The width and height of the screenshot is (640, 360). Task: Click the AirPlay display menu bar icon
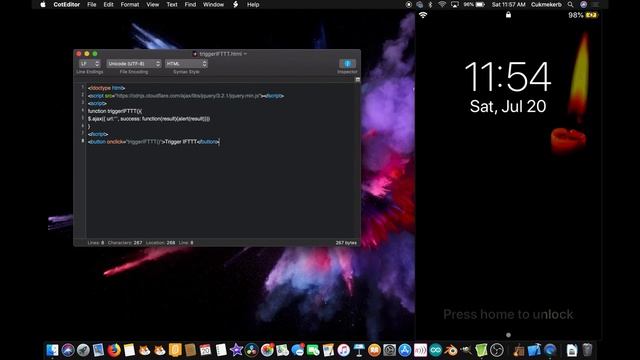click(455, 4)
